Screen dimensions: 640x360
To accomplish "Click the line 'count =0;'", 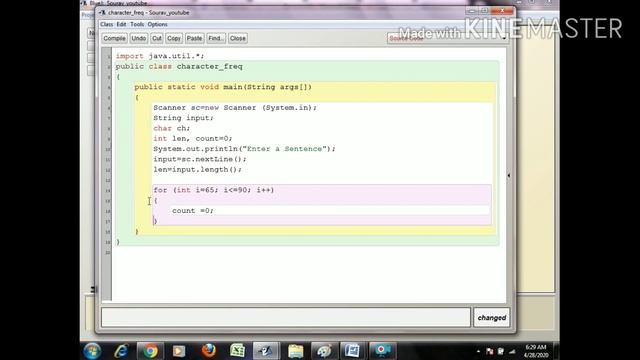I will coord(193,211).
